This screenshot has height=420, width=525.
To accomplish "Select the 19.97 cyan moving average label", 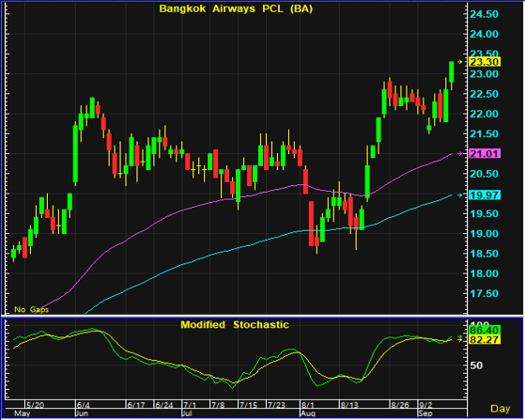I will click(x=485, y=194).
